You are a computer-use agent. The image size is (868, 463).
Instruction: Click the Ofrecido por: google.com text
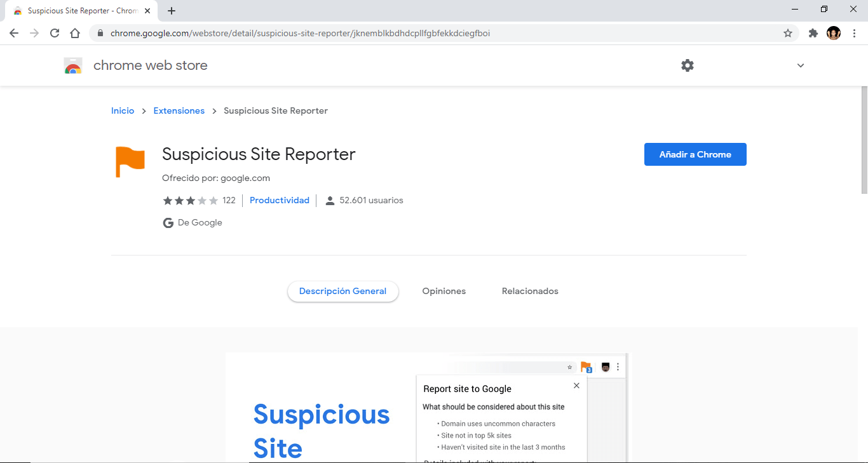(216, 178)
